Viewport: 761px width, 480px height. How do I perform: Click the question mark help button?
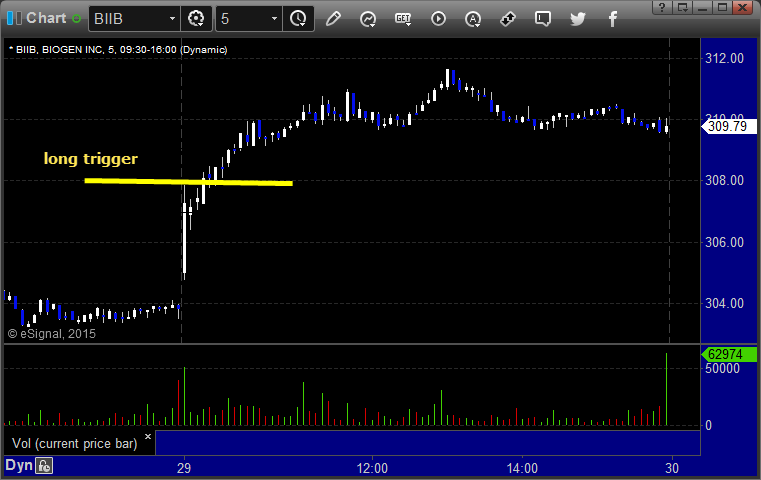[x=662, y=7]
